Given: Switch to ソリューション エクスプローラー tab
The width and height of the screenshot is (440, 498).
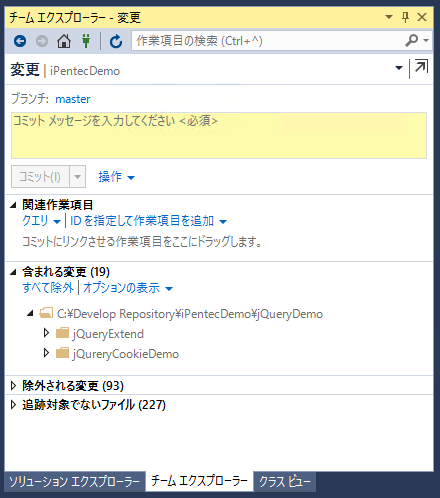Looking at the screenshot, I should [75, 482].
